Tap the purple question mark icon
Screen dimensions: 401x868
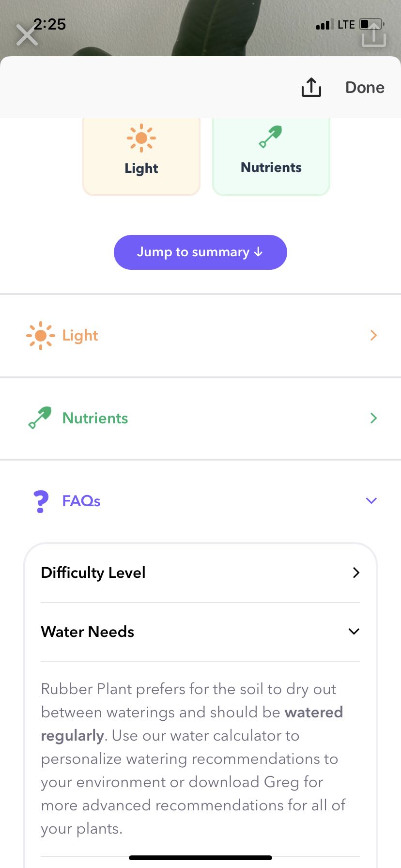[41, 501]
